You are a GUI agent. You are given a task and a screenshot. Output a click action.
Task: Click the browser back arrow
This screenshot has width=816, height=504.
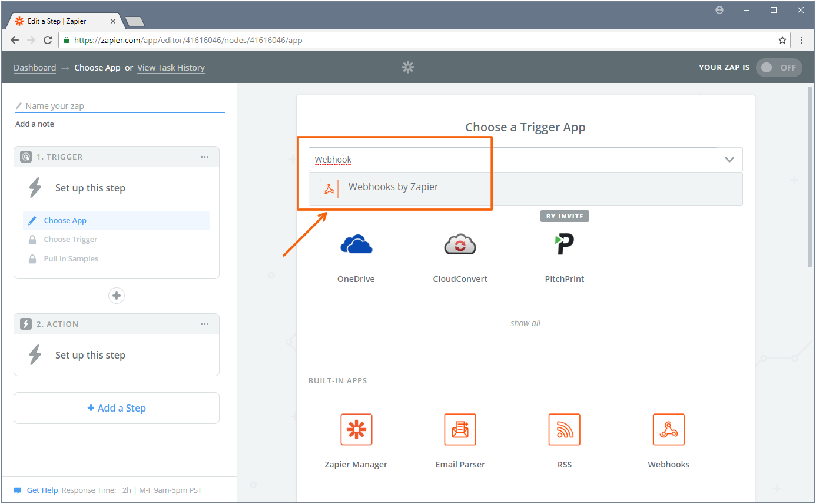pyautogui.click(x=15, y=41)
